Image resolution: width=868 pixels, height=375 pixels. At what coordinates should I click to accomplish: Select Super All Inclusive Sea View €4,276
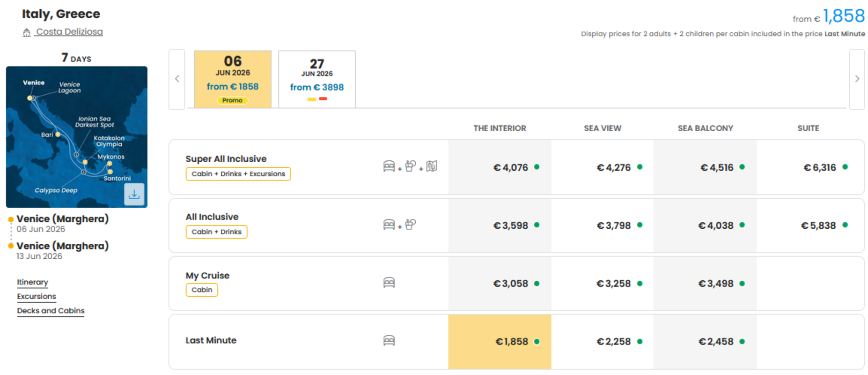(x=603, y=167)
